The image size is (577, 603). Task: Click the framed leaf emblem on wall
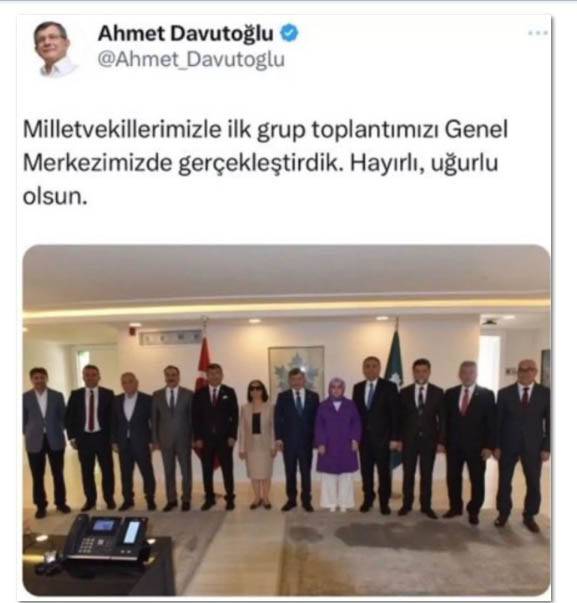[x=296, y=367]
